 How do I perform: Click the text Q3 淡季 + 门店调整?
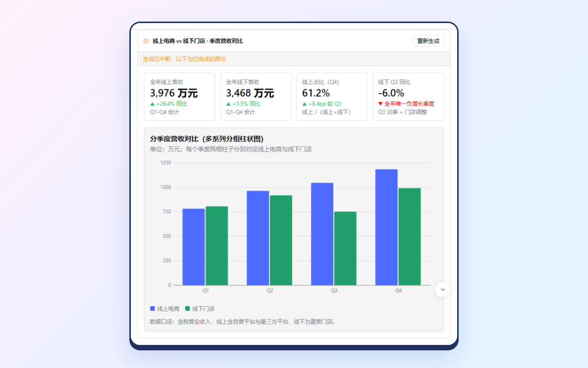pos(402,112)
